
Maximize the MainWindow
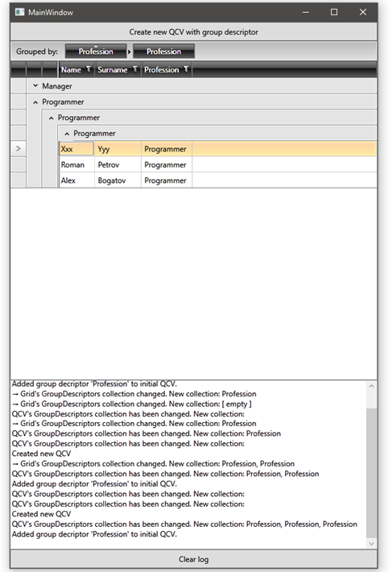[x=334, y=12]
